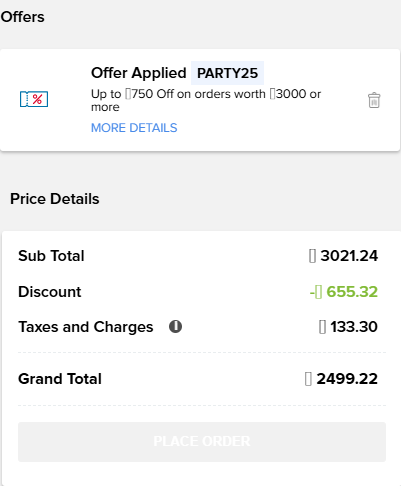Click the Discount label
This screenshot has height=486, width=401.
coord(50,292)
